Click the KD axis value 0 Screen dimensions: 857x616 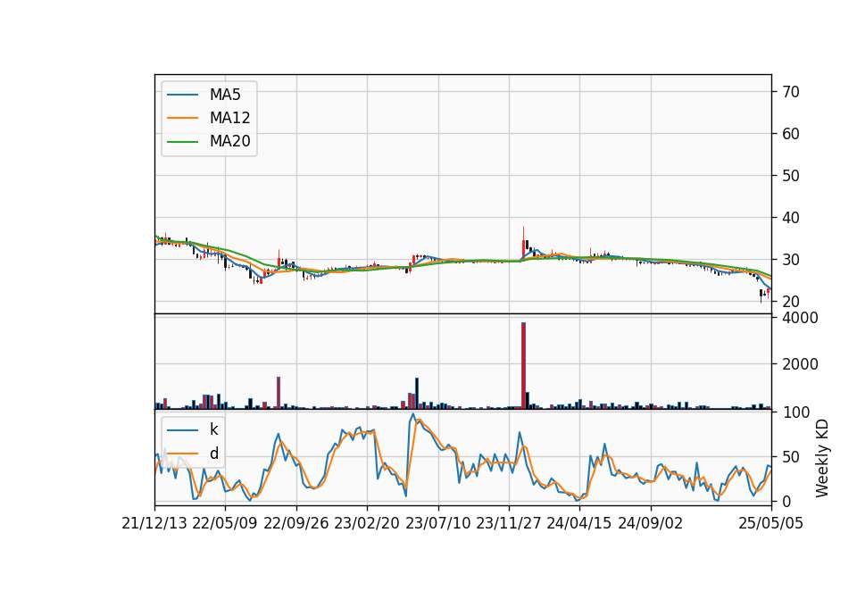(x=786, y=501)
